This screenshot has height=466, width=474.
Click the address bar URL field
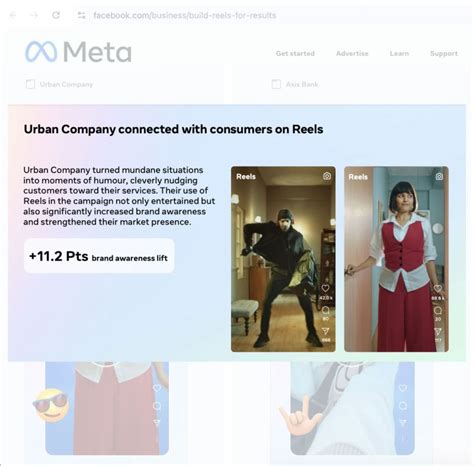[x=185, y=15]
